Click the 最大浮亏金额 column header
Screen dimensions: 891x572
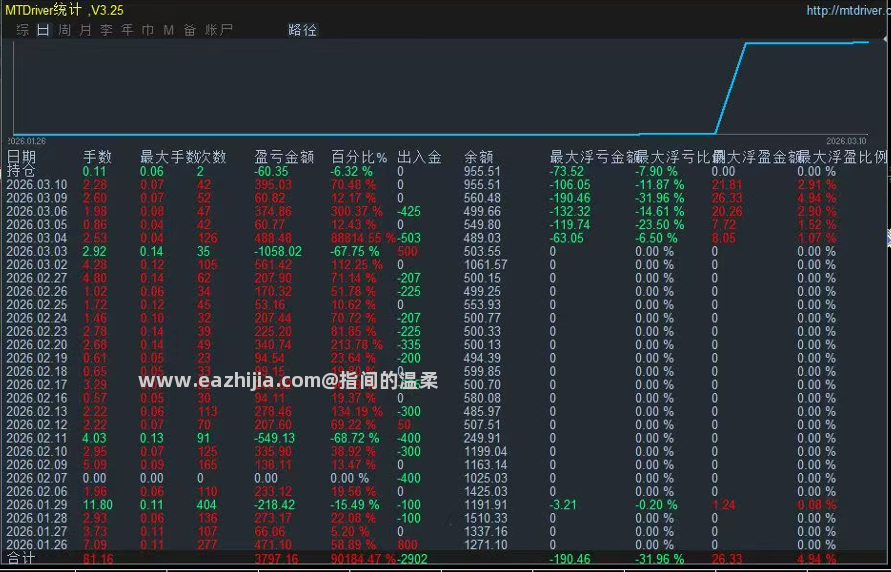(594, 157)
